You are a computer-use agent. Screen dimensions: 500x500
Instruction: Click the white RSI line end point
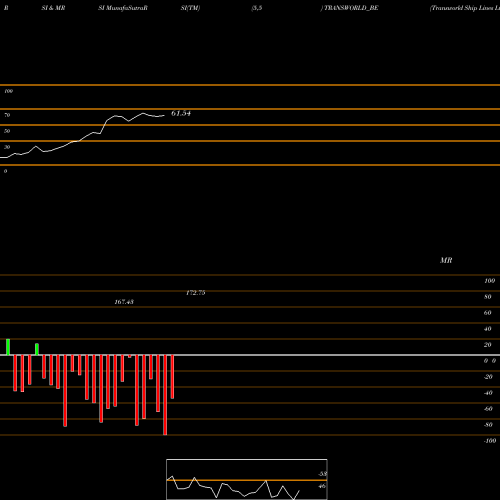click(x=164, y=116)
